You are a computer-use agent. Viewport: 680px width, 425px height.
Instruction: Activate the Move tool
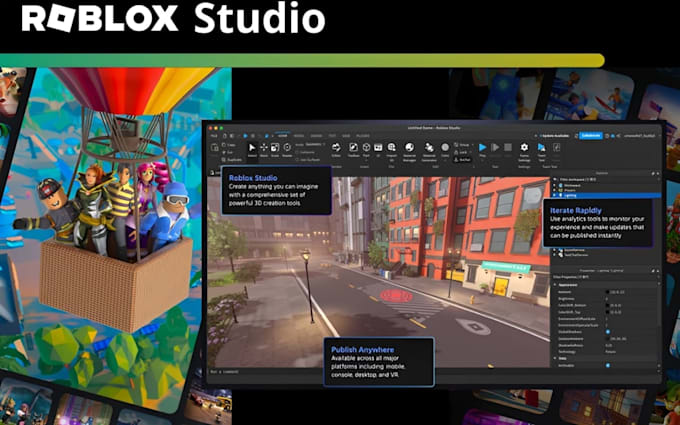click(264, 150)
